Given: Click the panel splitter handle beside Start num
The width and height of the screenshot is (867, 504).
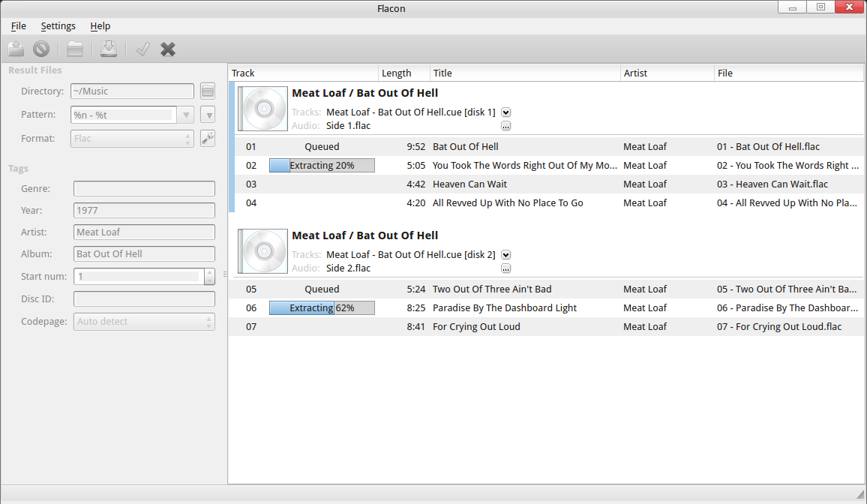Looking at the screenshot, I should click(224, 274).
